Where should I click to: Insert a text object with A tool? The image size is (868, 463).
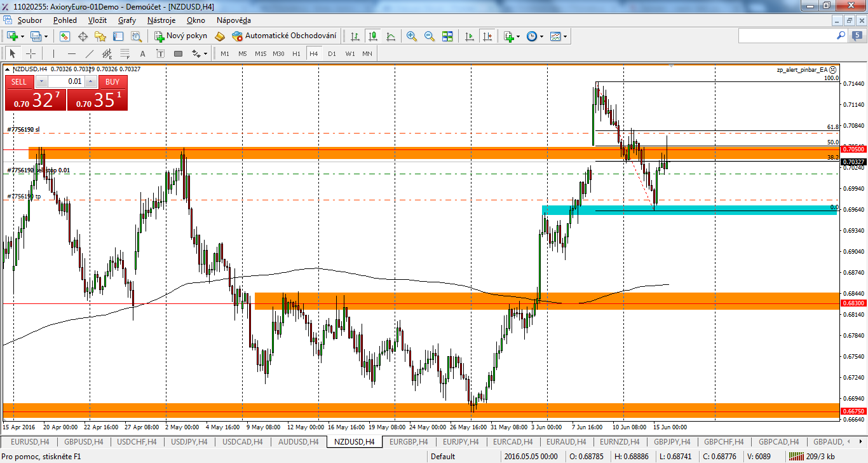tap(142, 53)
